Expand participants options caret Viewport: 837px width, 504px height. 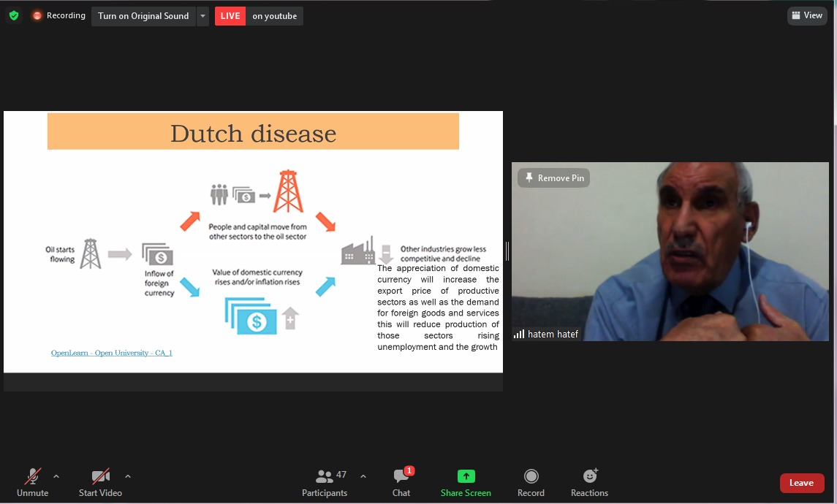(x=363, y=476)
